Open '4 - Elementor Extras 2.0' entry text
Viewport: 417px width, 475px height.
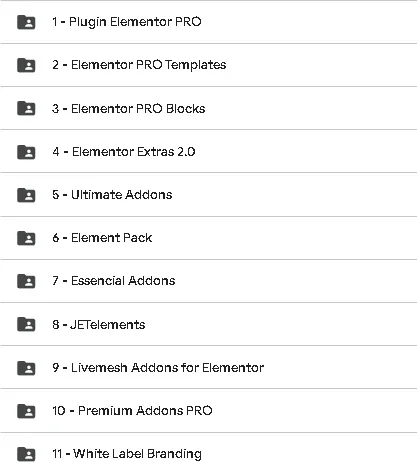[x=124, y=152]
